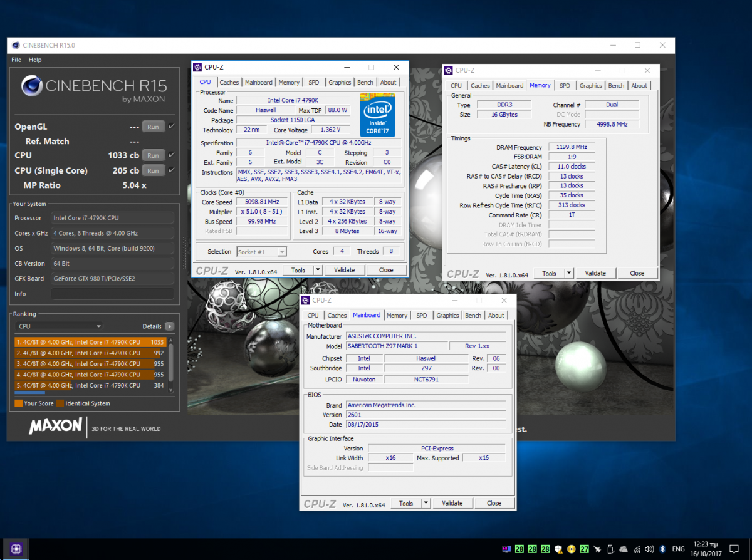Select ranking row 5 with score 384
The image size is (752, 560).
tap(90, 385)
